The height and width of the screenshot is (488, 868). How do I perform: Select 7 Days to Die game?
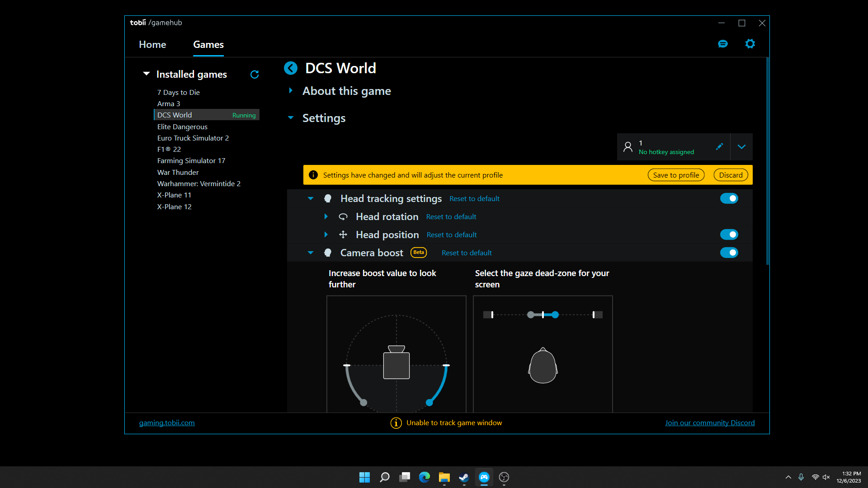(x=179, y=93)
